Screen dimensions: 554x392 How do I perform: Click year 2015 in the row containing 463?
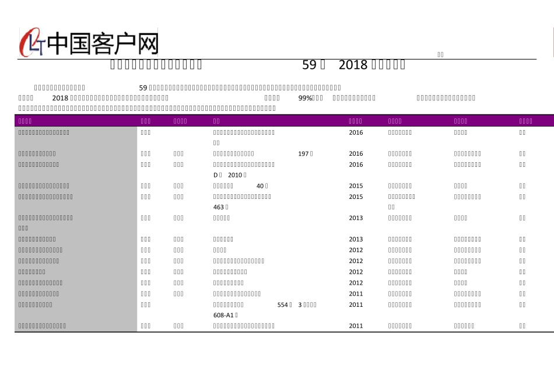(x=356, y=197)
